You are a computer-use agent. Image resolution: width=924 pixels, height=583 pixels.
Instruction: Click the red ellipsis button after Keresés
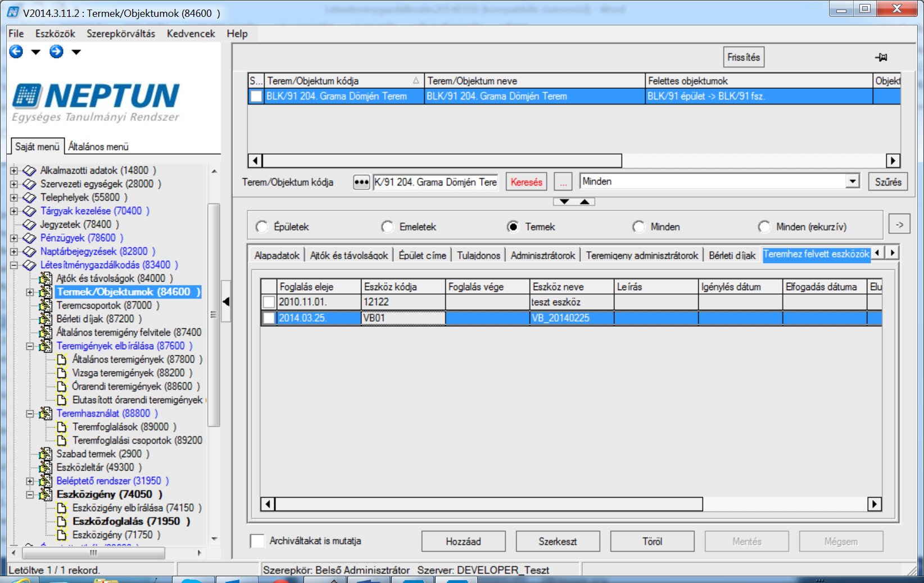click(563, 182)
